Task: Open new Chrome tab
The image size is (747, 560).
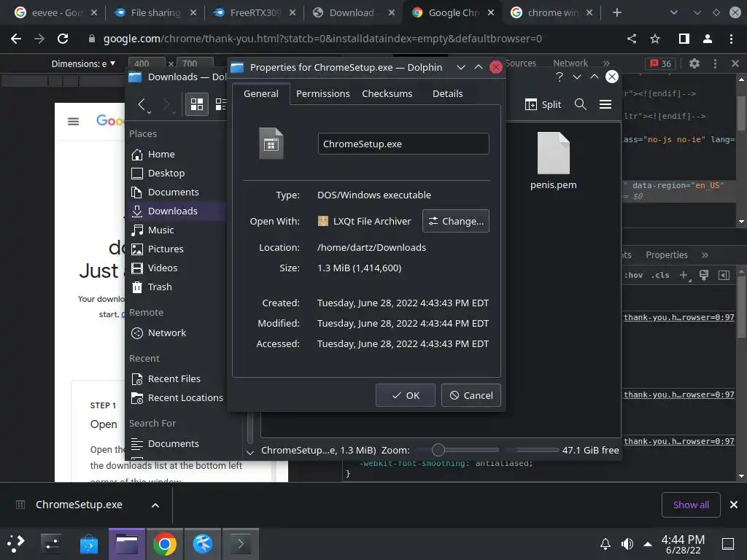Action: pyautogui.click(x=617, y=12)
